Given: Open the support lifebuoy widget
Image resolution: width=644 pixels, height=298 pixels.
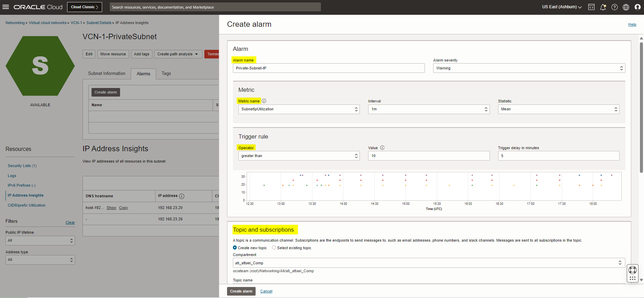Looking at the screenshot, I should [x=632, y=270].
